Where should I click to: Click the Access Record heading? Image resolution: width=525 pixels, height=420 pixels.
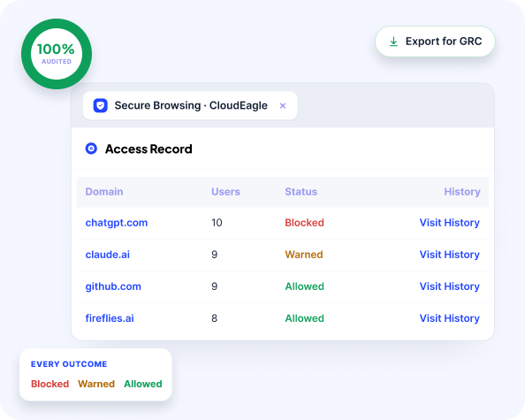(148, 149)
